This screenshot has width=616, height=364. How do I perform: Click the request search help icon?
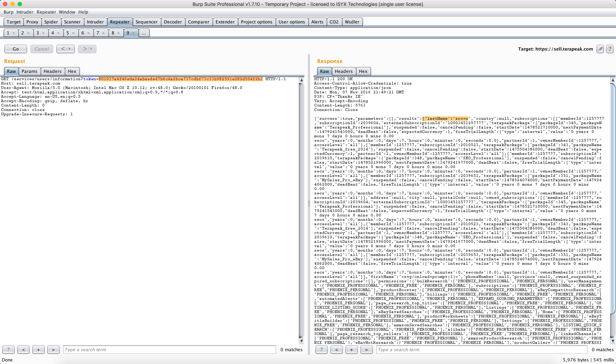8,350
